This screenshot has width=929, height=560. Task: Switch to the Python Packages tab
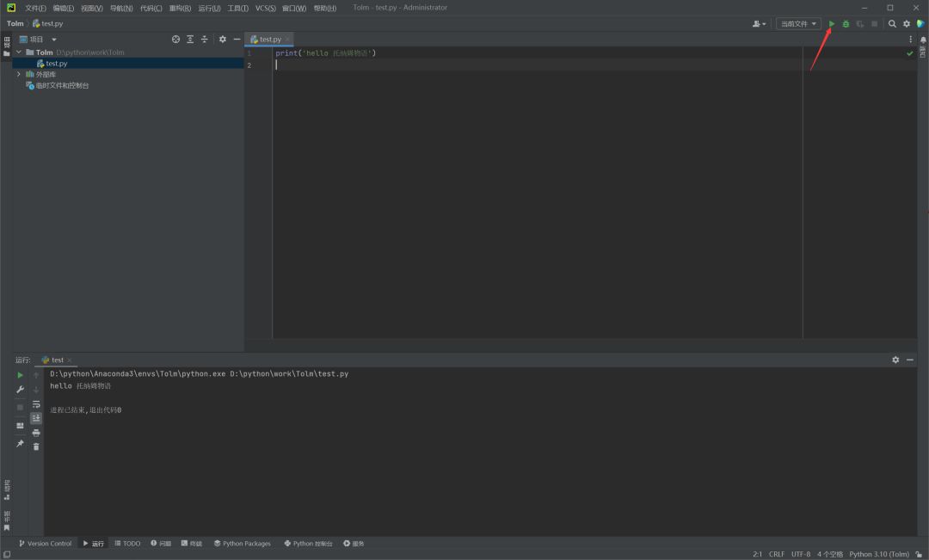pos(242,544)
